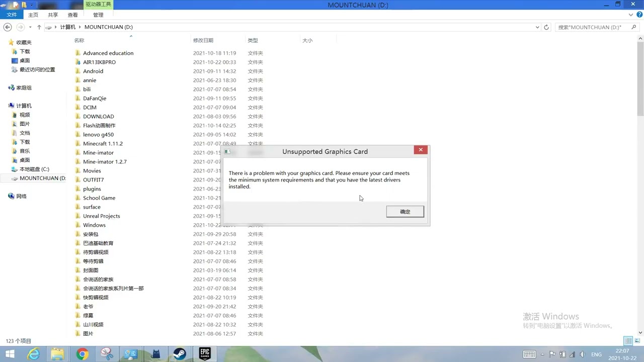The height and width of the screenshot is (362, 644).
Task: Open Steam from the taskbar
Action: tap(180, 354)
